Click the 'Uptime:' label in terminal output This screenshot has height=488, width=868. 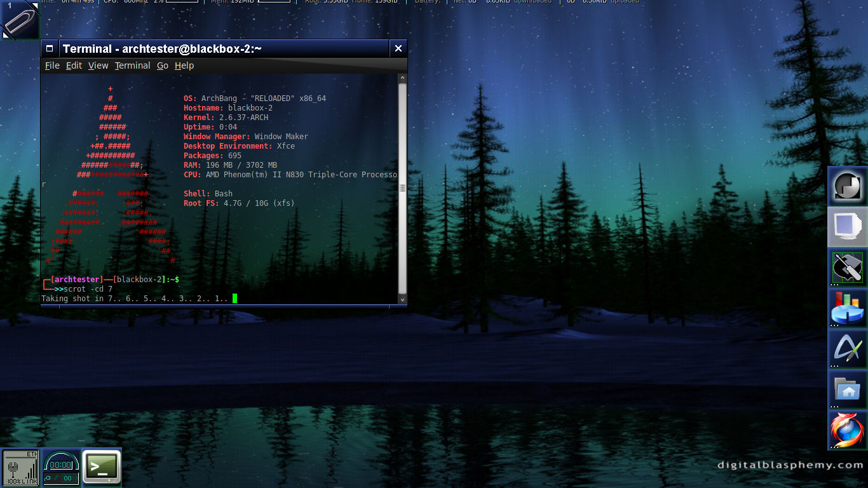199,127
